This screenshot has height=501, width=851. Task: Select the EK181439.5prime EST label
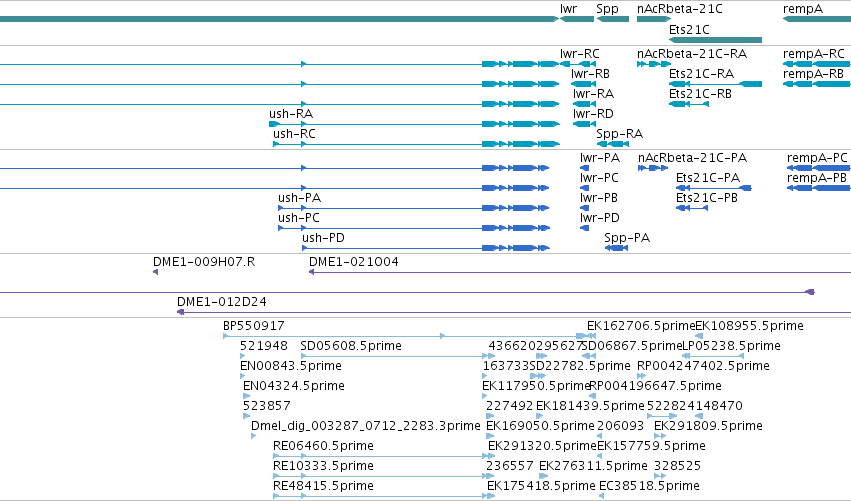(x=590, y=407)
